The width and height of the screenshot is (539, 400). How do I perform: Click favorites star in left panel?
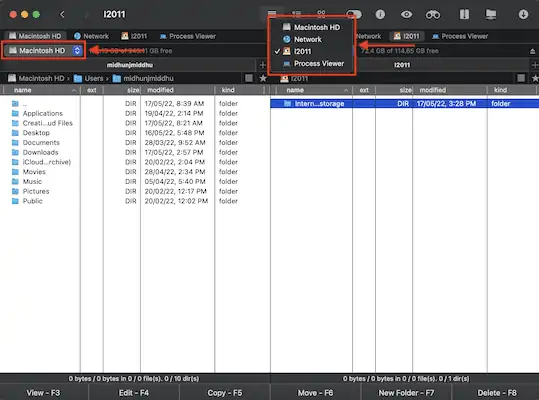click(263, 78)
